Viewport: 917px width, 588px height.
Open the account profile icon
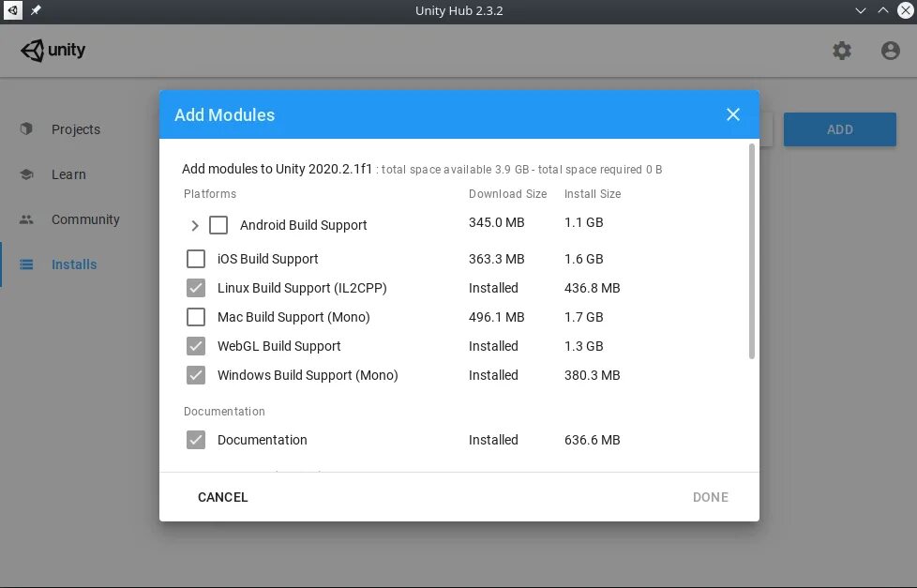pyautogui.click(x=891, y=51)
